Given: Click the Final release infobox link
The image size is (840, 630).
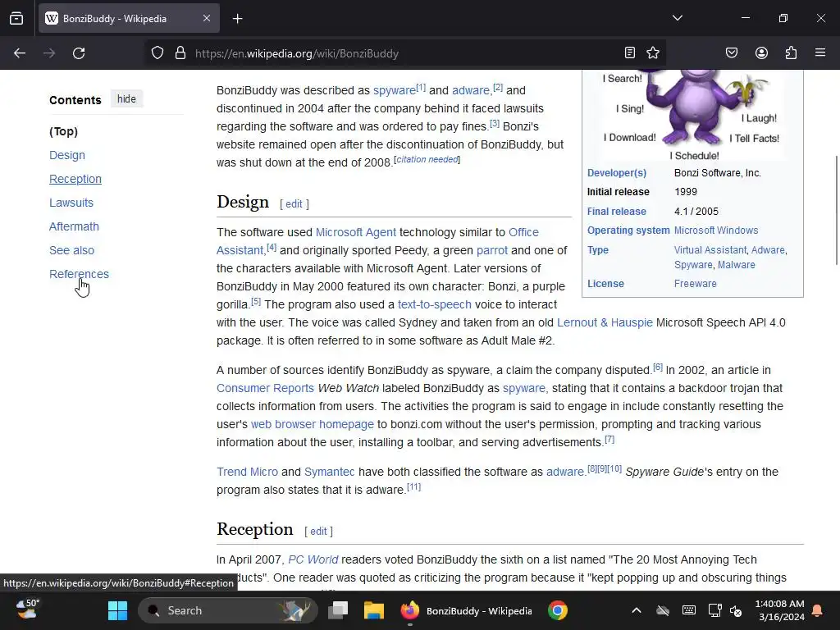Looking at the screenshot, I should [617, 212].
